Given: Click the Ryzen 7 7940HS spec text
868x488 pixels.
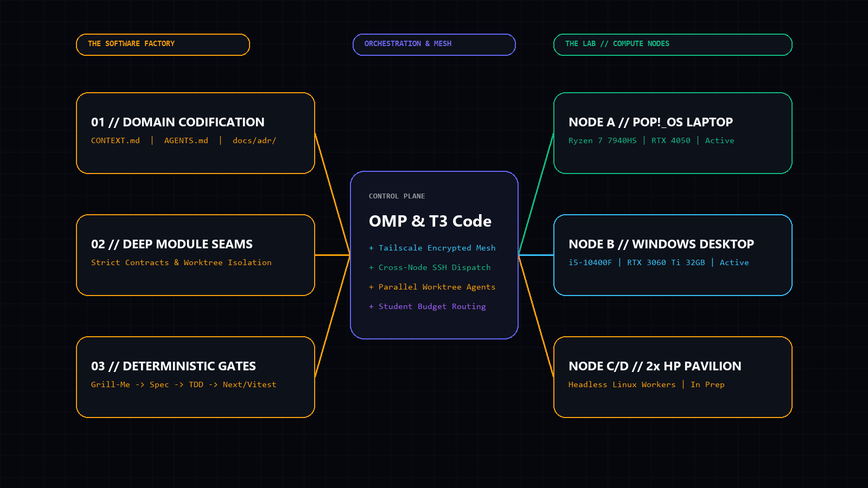Looking at the screenshot, I should pos(603,140).
